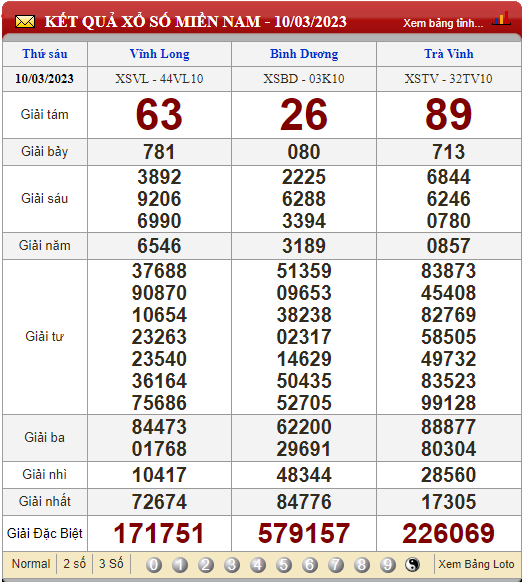Filter loto by digit 1 ball

click(180, 565)
